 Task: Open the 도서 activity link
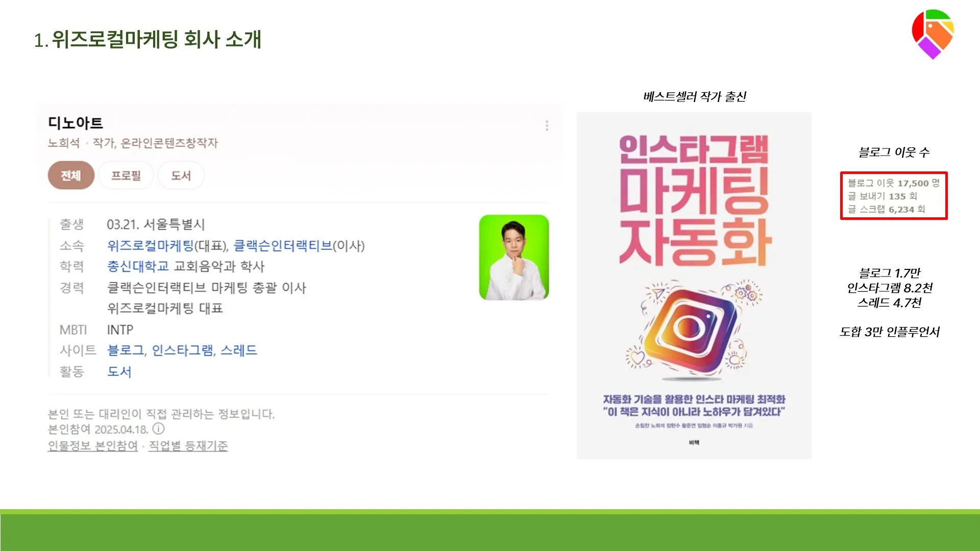point(119,371)
